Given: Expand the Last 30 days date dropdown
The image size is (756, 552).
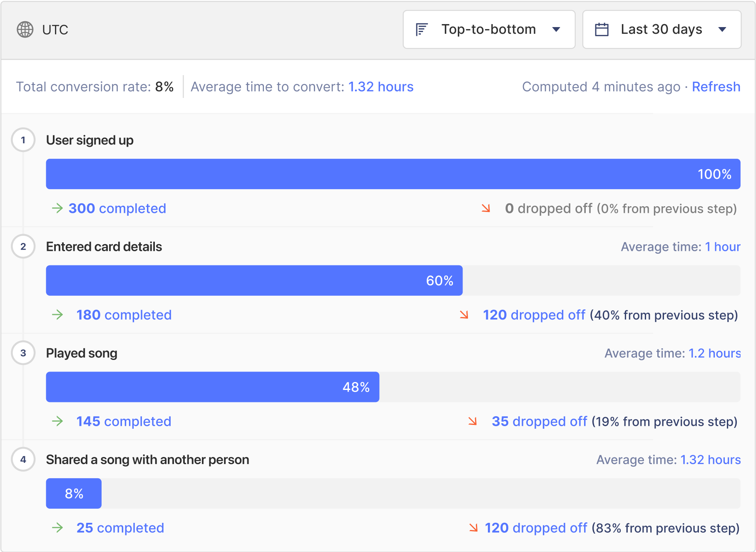Looking at the screenshot, I should (x=661, y=30).
